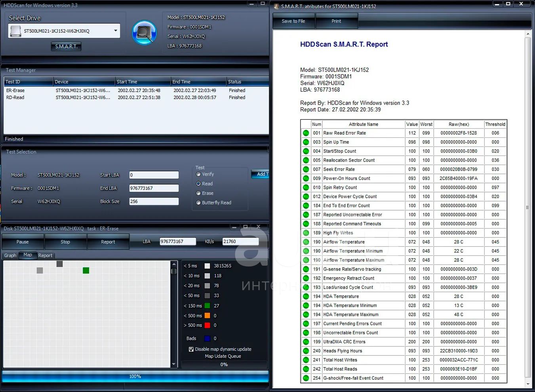Screen dimensions: 535x392
Task: Click the S.M.A.R.T. report window title icon
Action: tap(276, 6)
